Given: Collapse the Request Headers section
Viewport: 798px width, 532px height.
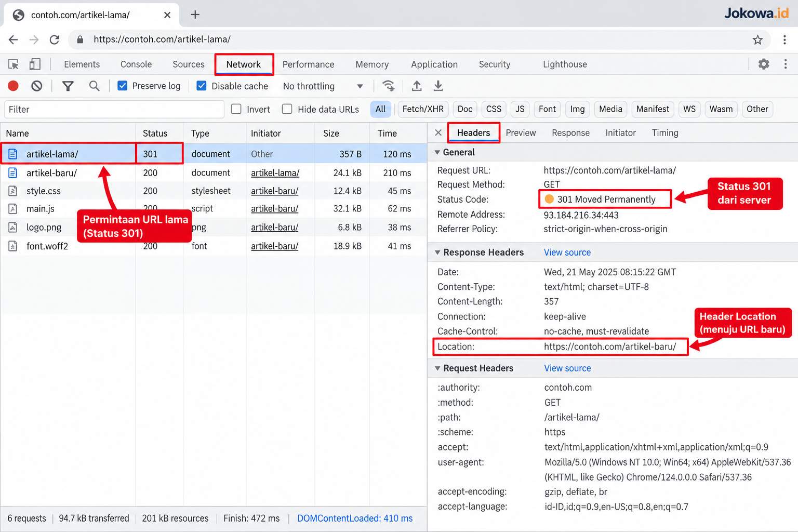Looking at the screenshot, I should pos(437,368).
